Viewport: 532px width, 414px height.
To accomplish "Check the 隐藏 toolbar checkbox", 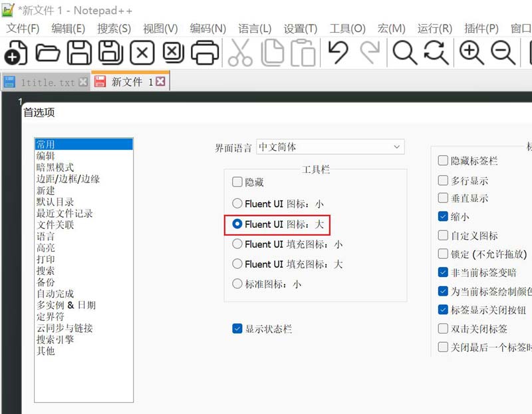I will pyautogui.click(x=237, y=182).
